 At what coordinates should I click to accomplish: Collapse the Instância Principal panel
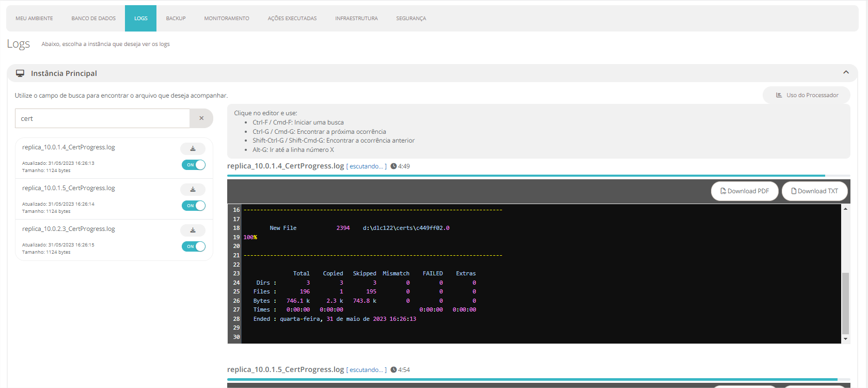846,72
